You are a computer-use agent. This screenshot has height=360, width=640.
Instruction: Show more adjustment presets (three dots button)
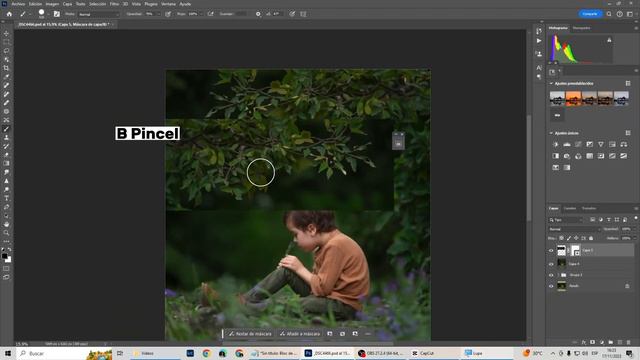click(x=557, y=116)
